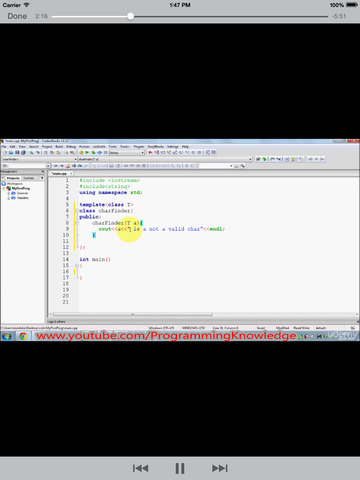Open the Build menu
Image resolution: width=360 pixels, height=480 pixels.
click(x=59, y=146)
